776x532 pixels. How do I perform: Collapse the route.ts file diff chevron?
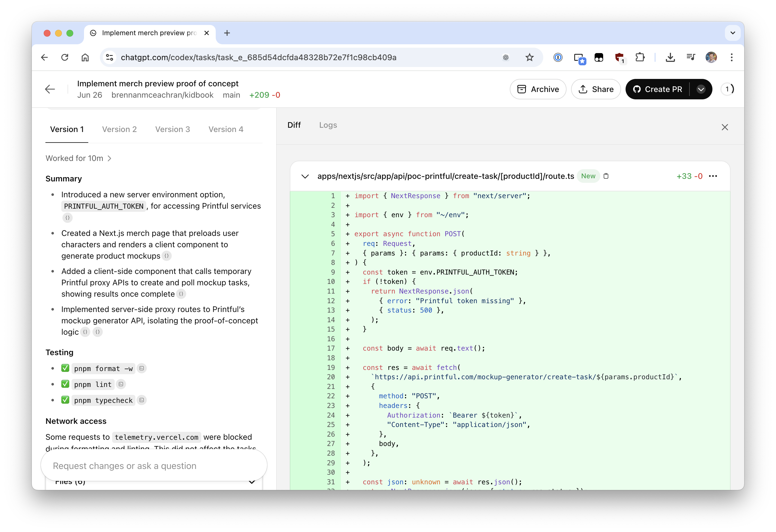(305, 176)
